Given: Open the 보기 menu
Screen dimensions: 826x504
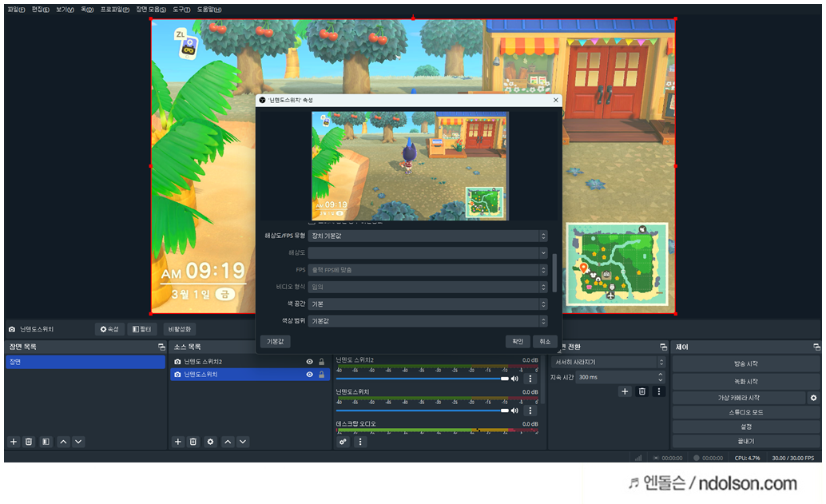Looking at the screenshot, I should click(66, 10).
